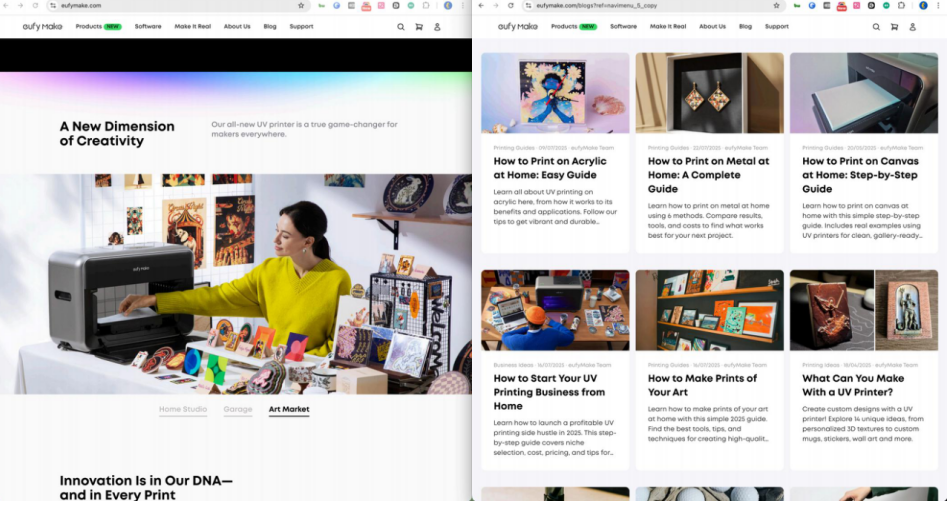This screenshot has height=514, width=948.
Task: Open the extensions puzzle icon in the right browser
Action: [903, 5]
